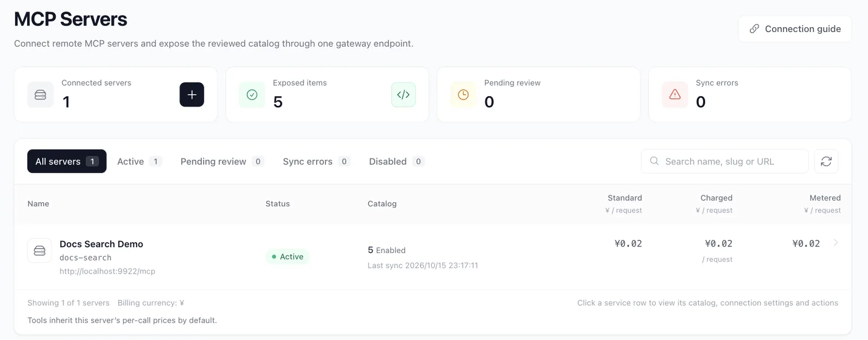Click the search magnifier icon
The width and height of the screenshot is (868, 340).
(654, 161)
